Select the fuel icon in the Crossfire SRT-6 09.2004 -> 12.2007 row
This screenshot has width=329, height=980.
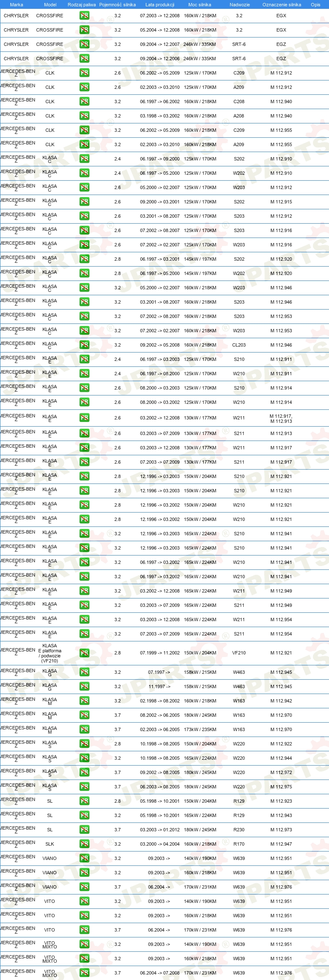[84, 44]
